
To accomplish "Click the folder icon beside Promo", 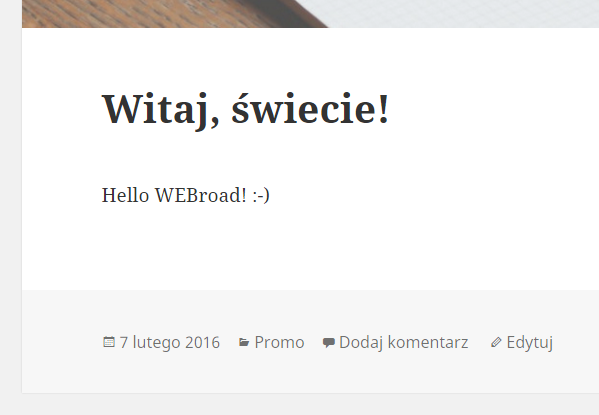I will click(244, 342).
